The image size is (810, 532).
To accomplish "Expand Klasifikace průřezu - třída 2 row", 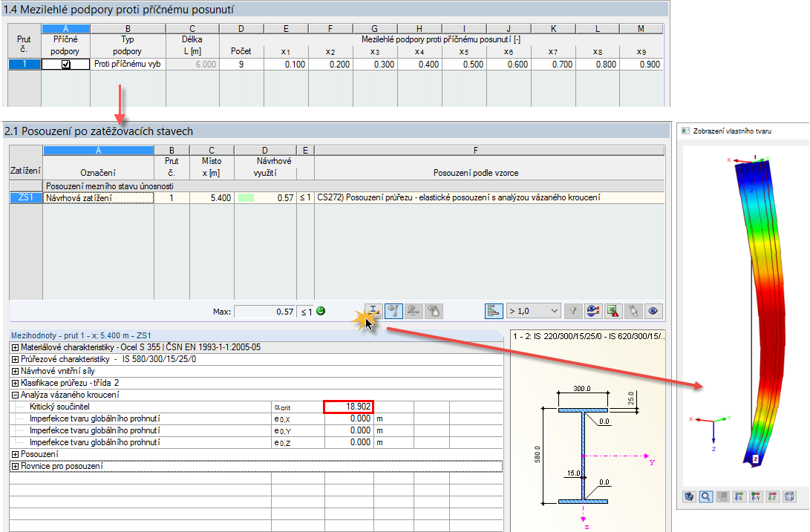I will pos(15,384).
